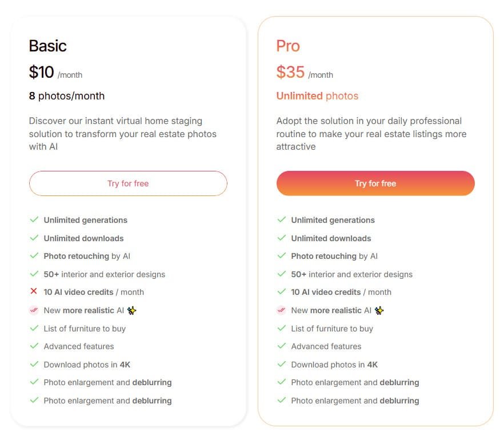Click the green check beside 10 AI video credits in Pro
Image resolution: width=504 pixels, height=436 pixels.
point(281,292)
